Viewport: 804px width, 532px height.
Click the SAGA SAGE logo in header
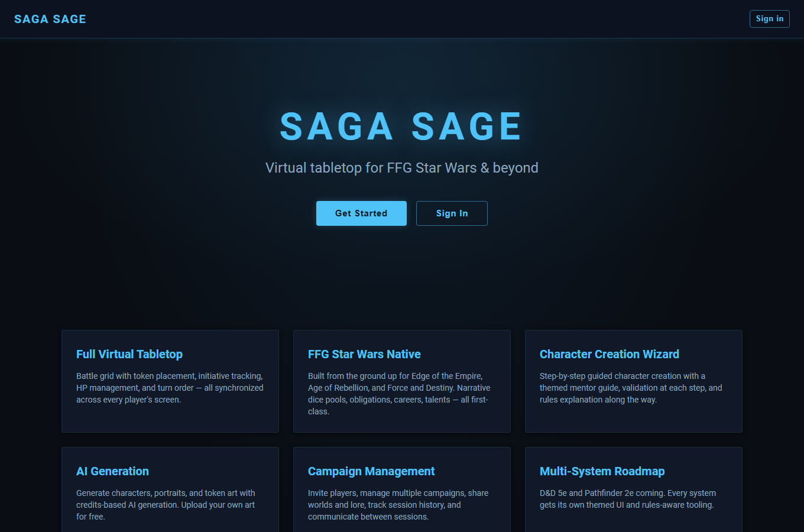coord(50,19)
